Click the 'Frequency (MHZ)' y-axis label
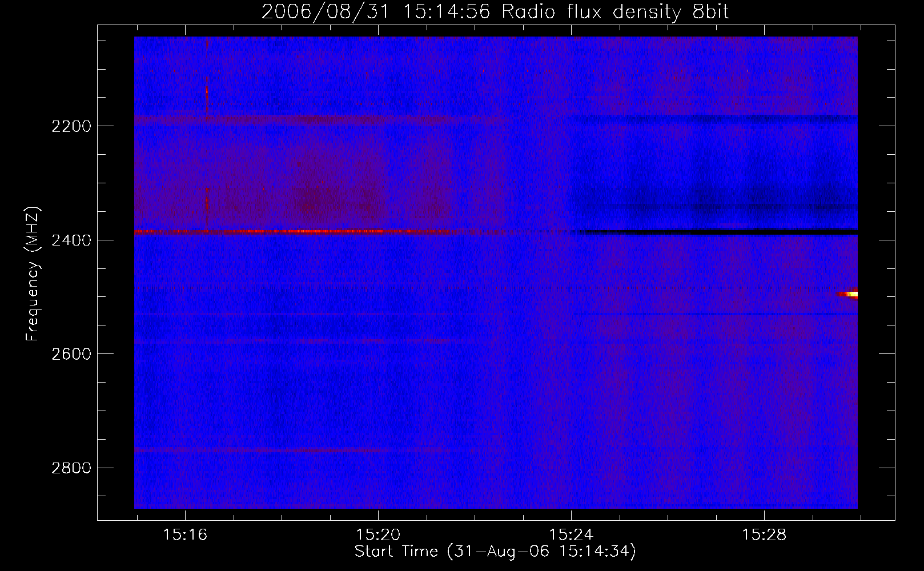 tap(33, 274)
